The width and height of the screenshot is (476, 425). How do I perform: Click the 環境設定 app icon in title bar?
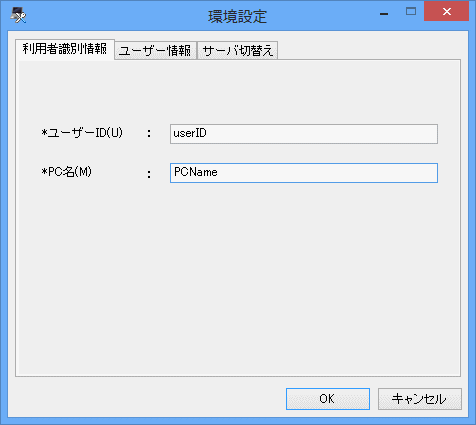(18, 15)
